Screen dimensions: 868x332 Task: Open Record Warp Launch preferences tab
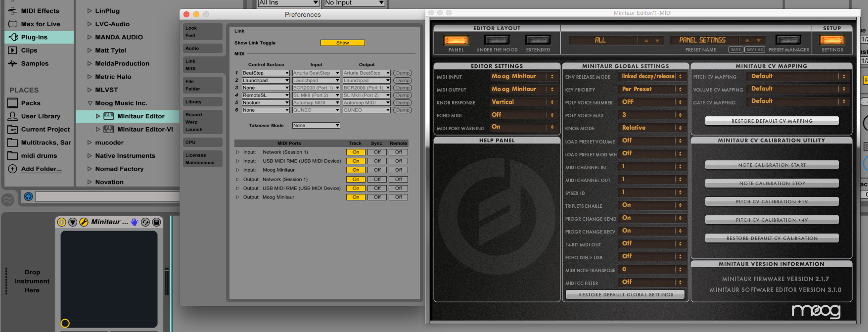pyautogui.click(x=203, y=122)
